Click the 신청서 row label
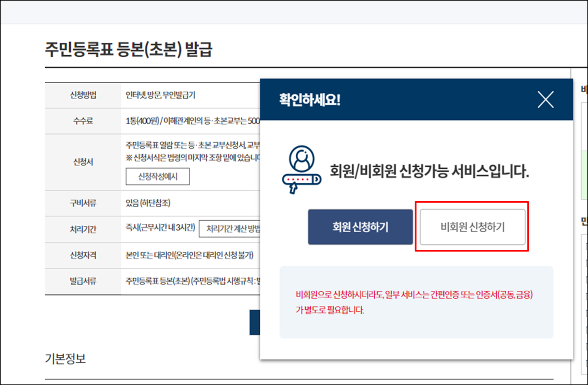Viewport: 588px width, 385px height. [x=83, y=162]
